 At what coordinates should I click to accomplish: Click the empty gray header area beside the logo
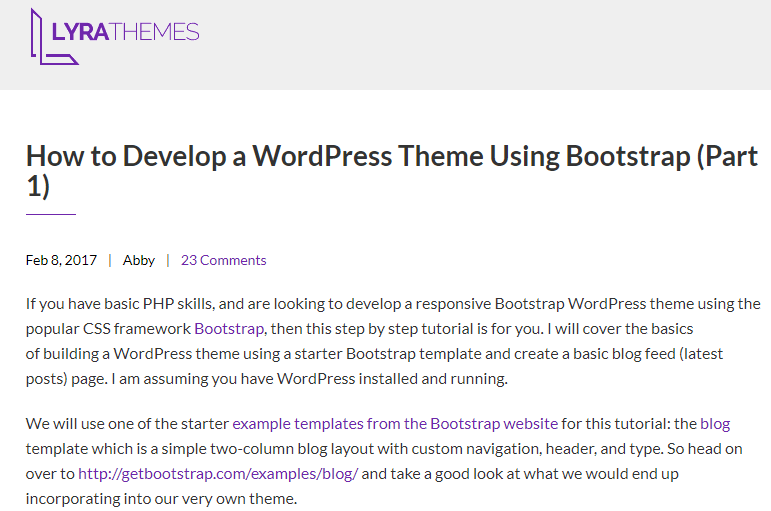pyautogui.click(x=500, y=45)
